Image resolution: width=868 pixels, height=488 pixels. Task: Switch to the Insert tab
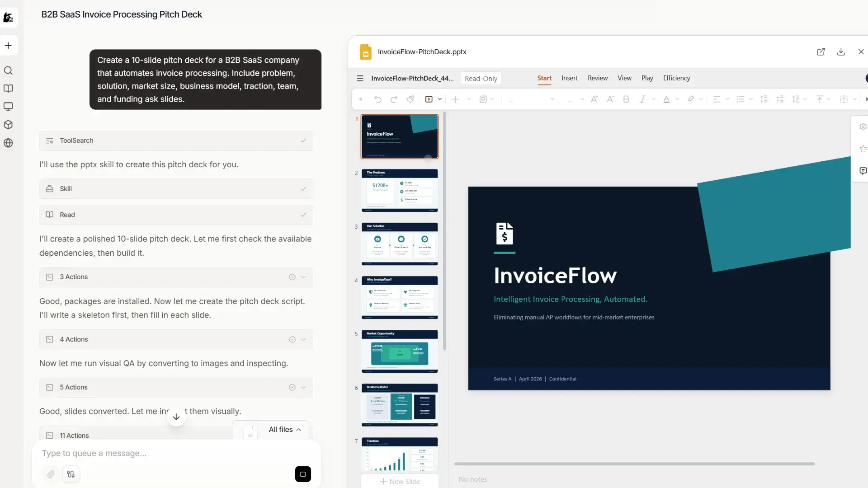[x=569, y=78]
